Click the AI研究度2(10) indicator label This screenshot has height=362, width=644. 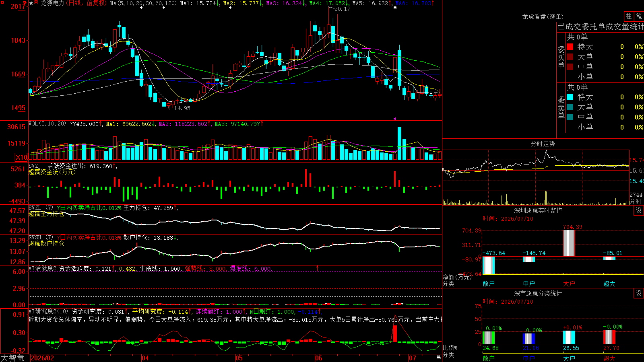click(49, 312)
